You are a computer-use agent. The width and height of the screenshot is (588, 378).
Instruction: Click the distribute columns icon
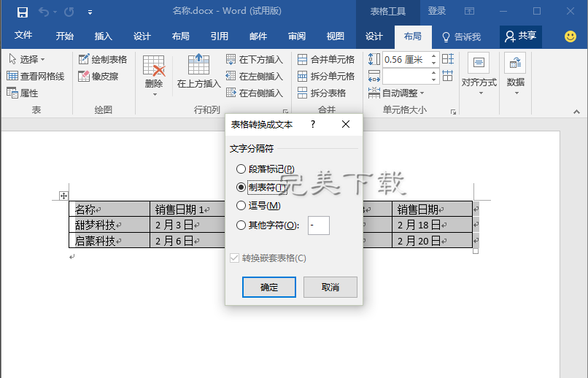pos(448,75)
